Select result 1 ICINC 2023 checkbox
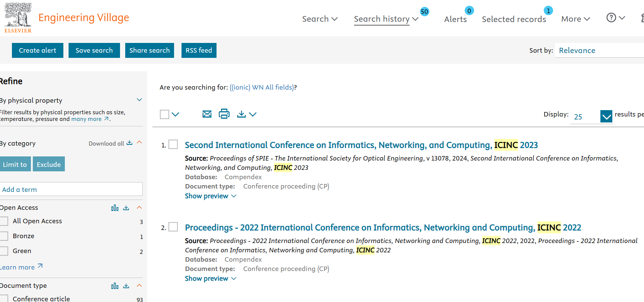 pos(173,144)
